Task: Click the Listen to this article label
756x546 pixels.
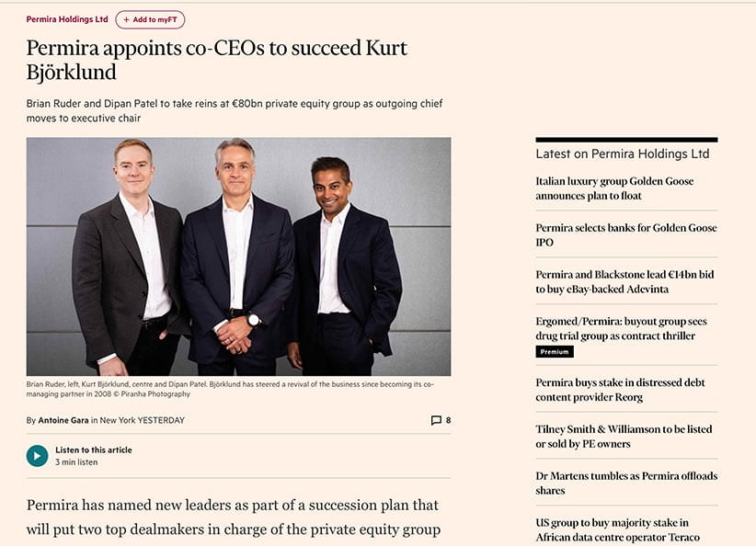Action: click(x=93, y=449)
